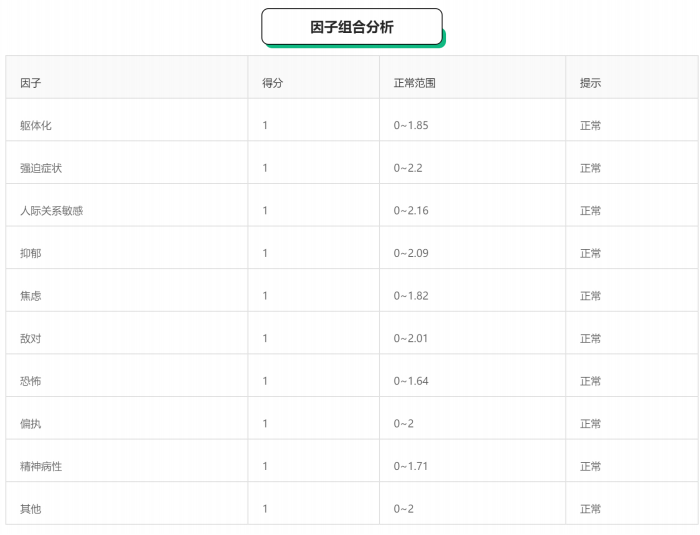Click the 因子 column header

point(30,83)
